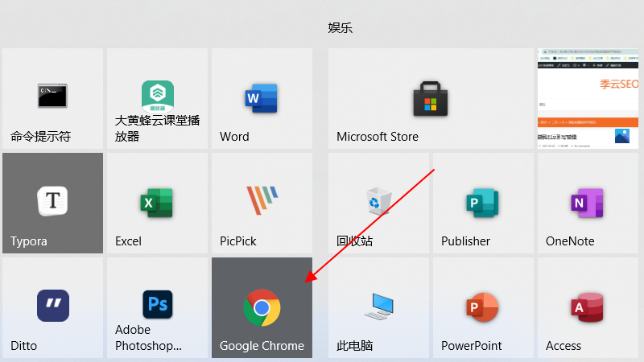This screenshot has width=644, height=362.
Task: Open the 回收站 recycle bin tile
Action: pyautogui.click(x=378, y=204)
